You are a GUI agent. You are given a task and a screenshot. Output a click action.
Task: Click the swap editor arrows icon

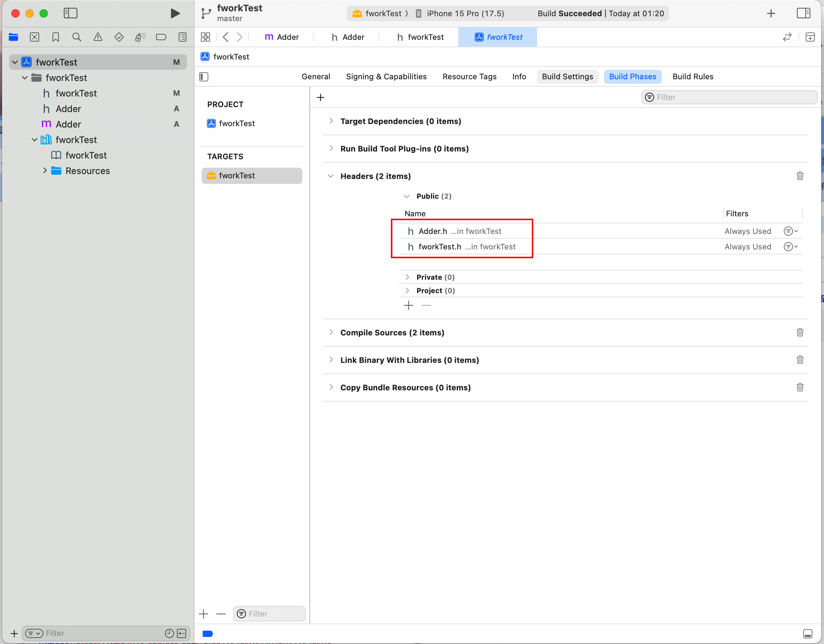[x=787, y=37]
